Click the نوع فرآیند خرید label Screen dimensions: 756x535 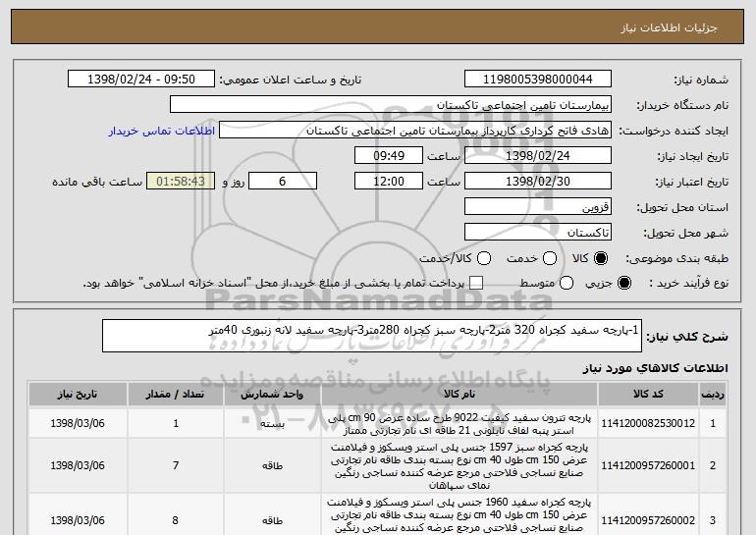689,284
